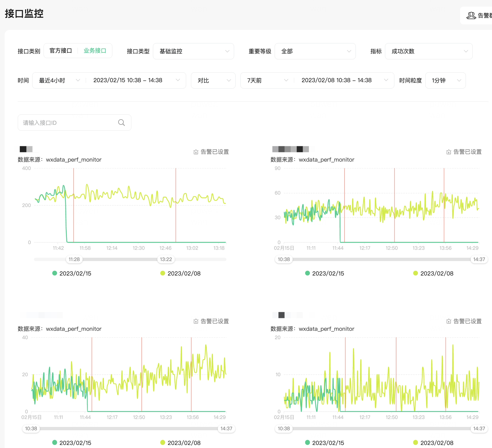Open the 接口类型 基础监控 dropdown
Viewport: 492px width, 448px height.
(193, 51)
